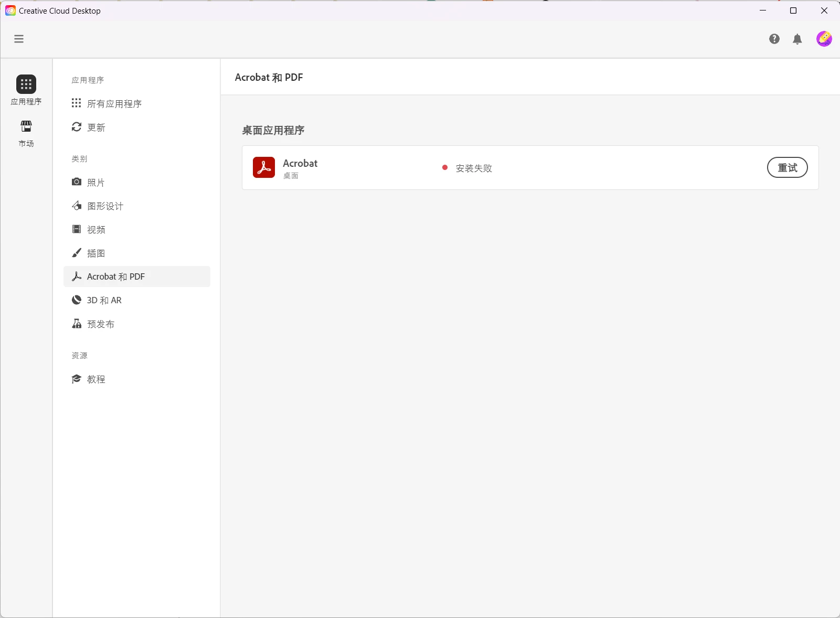This screenshot has width=840, height=618.
Task: Click the 市场 label in left rail
Action: click(x=26, y=143)
